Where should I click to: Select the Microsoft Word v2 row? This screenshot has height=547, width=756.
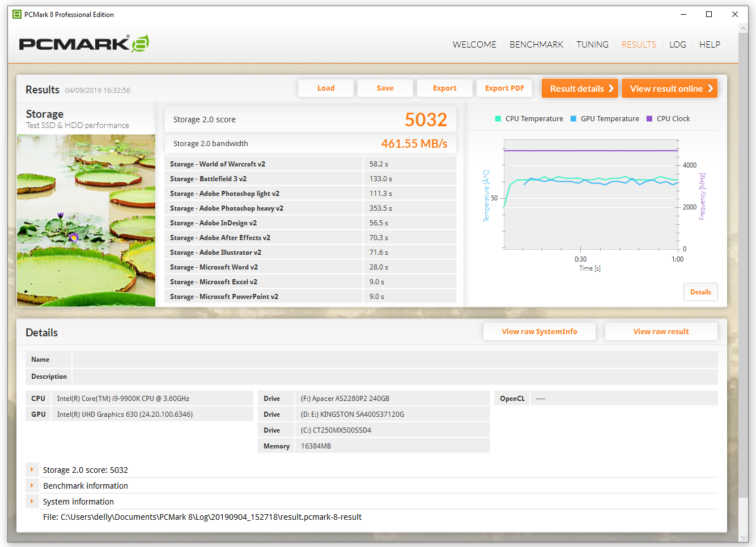click(x=311, y=267)
